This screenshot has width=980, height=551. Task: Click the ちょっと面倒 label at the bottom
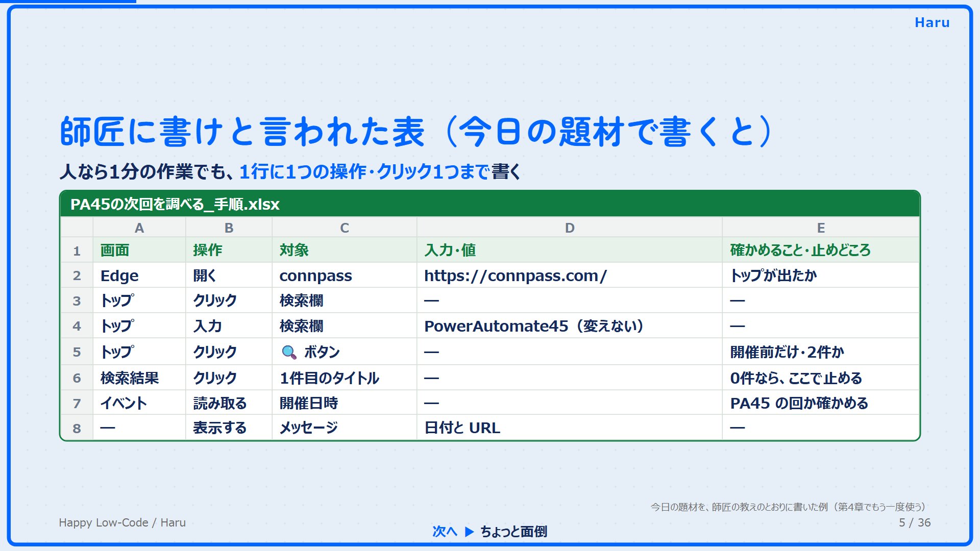coord(513,532)
